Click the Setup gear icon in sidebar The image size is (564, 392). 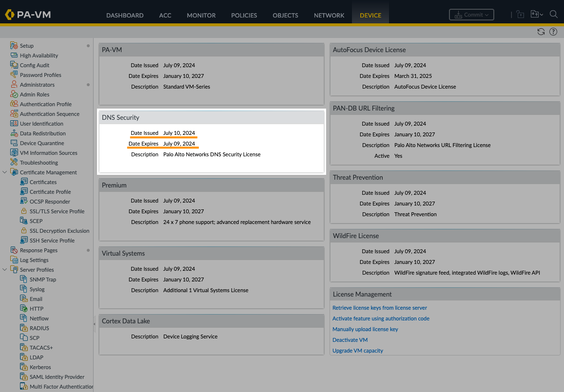(x=14, y=46)
